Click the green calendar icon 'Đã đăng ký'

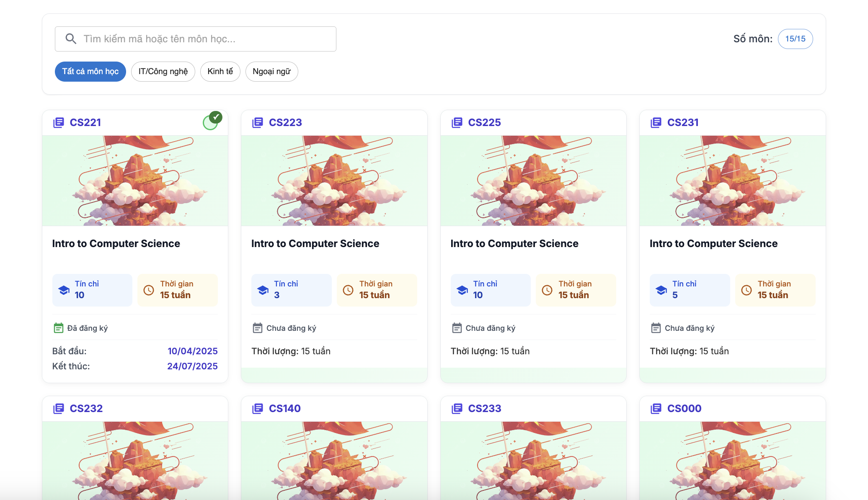(59, 328)
